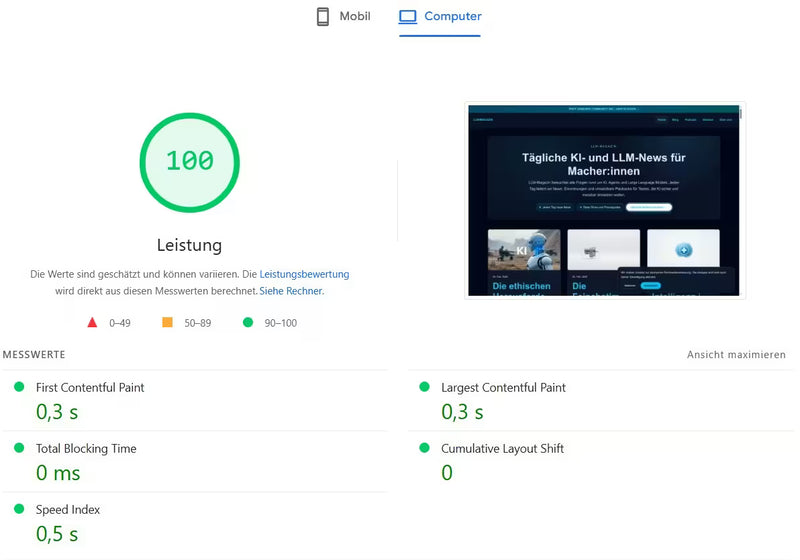Click the Total Blocking Time label
The height and width of the screenshot is (560, 800).
point(86,449)
